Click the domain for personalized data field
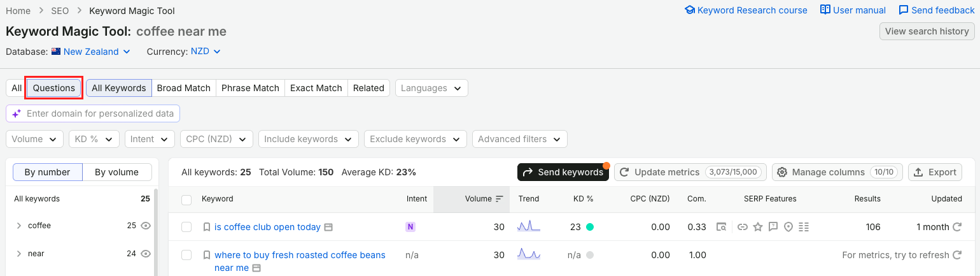The width and height of the screenshot is (980, 276). [93, 113]
